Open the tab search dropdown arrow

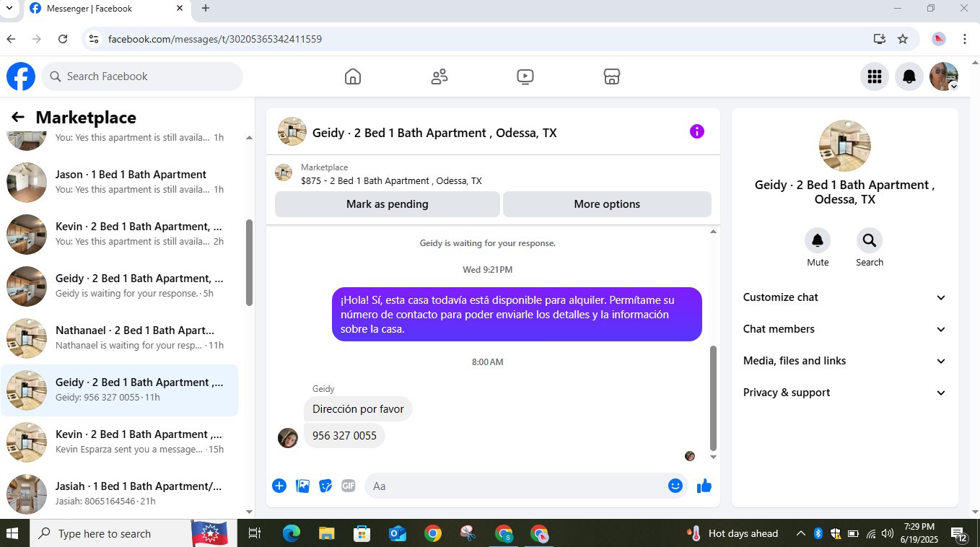tap(9, 8)
